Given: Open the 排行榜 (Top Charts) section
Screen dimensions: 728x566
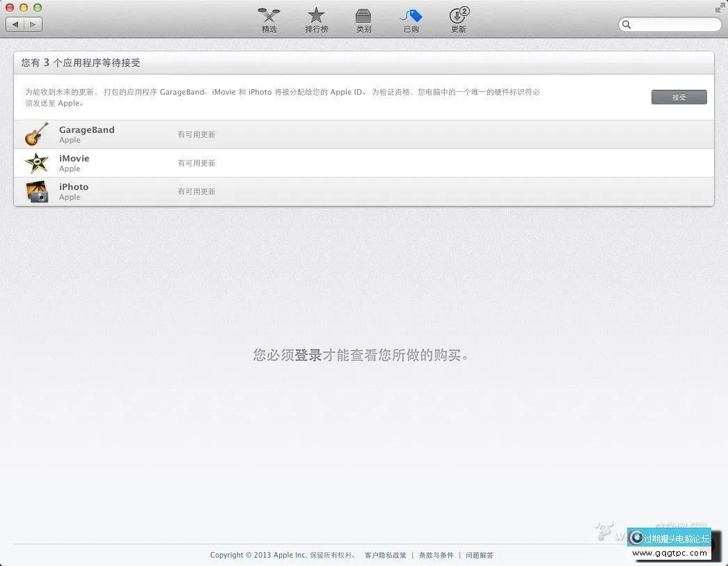Looking at the screenshot, I should pyautogui.click(x=316, y=19).
